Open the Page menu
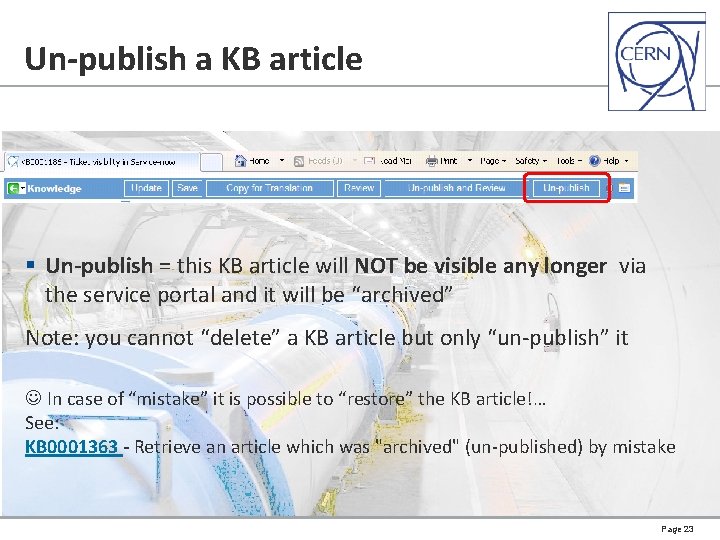This screenshot has width=720, height=540. [x=493, y=161]
